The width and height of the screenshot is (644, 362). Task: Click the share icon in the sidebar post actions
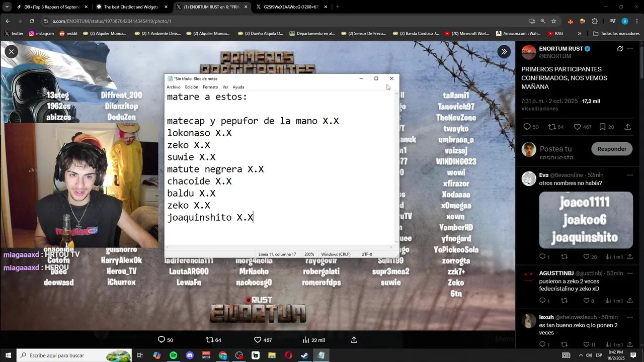click(627, 127)
